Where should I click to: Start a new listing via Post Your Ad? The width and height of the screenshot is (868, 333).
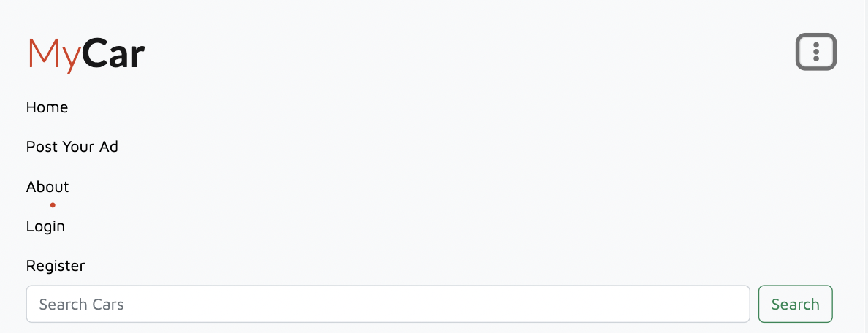72,147
